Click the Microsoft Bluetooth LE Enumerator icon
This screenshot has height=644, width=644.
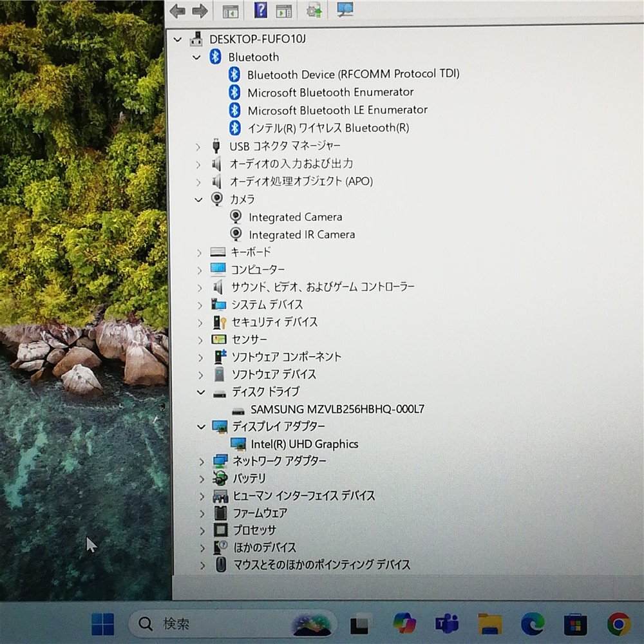coord(234,110)
